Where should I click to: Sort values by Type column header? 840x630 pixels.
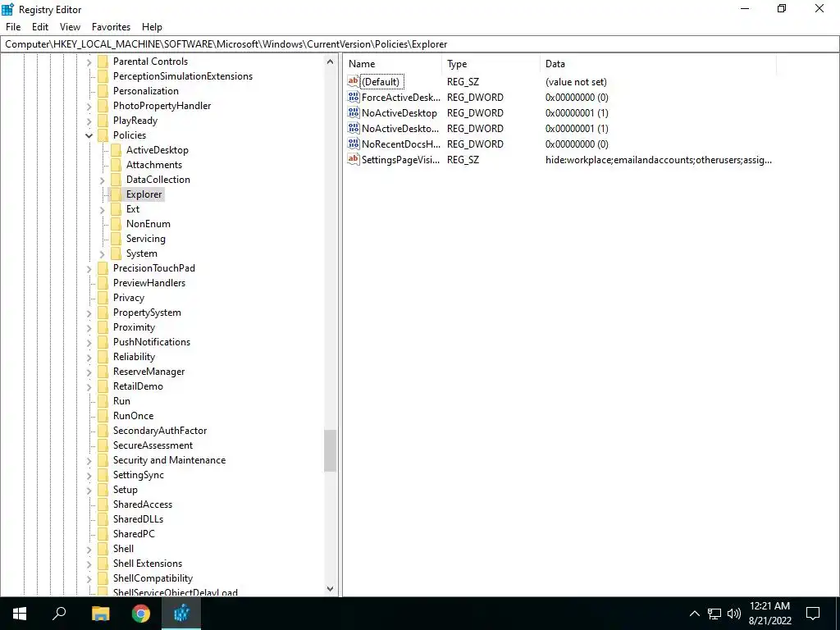[491, 64]
